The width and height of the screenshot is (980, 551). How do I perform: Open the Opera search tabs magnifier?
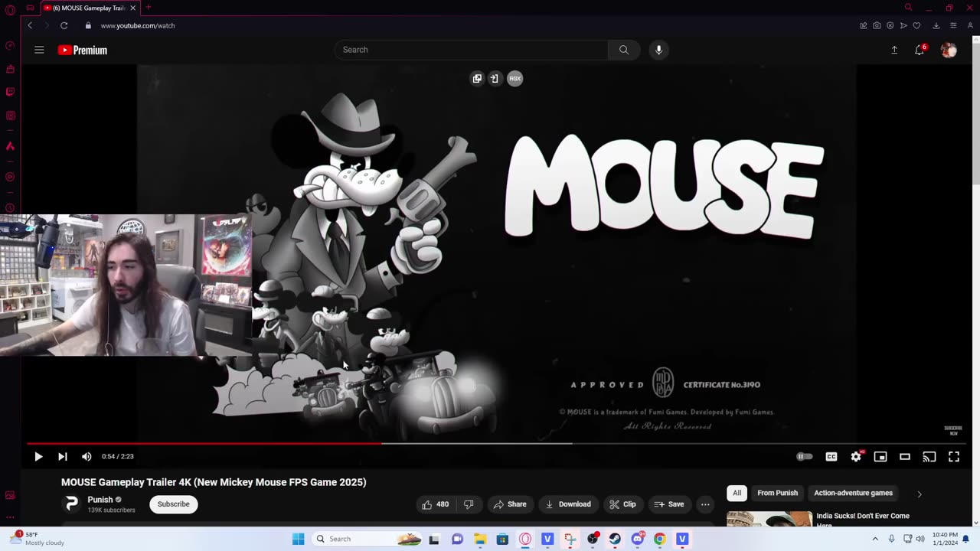click(x=908, y=8)
